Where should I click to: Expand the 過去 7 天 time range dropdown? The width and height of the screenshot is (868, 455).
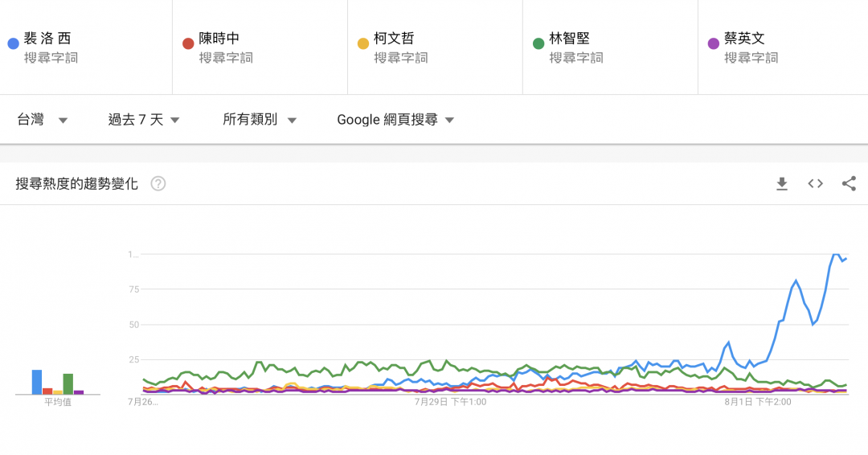pyautogui.click(x=144, y=120)
